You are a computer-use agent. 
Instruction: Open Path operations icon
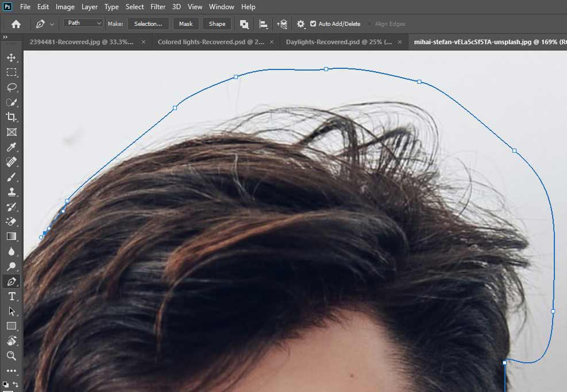245,24
